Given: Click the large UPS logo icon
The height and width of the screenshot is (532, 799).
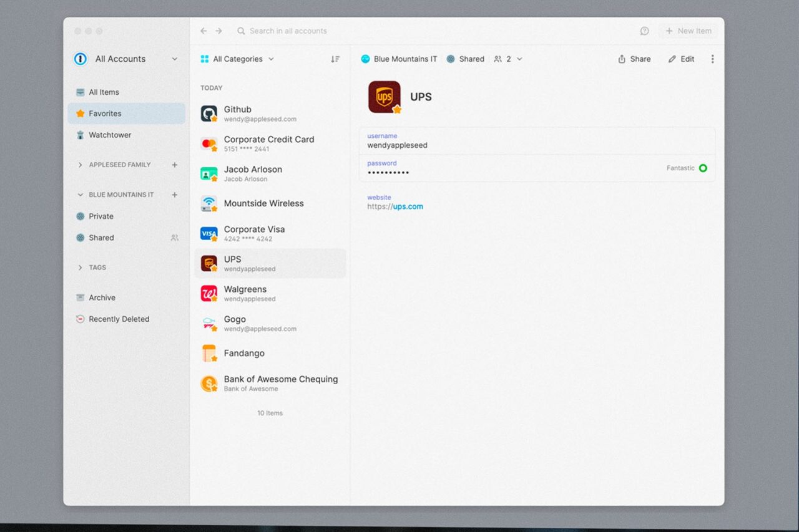Looking at the screenshot, I should pyautogui.click(x=384, y=97).
